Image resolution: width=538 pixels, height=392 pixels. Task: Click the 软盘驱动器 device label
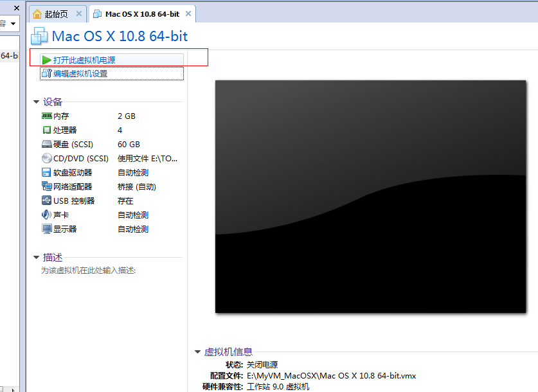(x=73, y=172)
